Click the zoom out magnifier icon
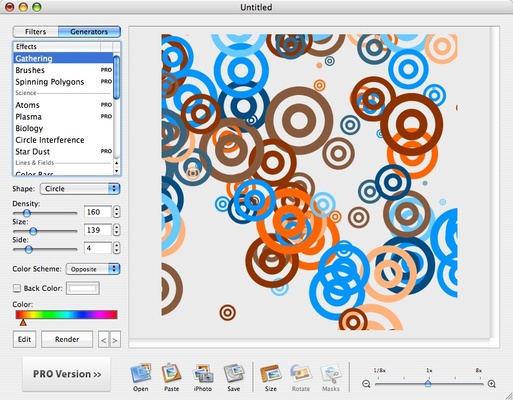Screen dimensions: 513x400 (366, 384)
